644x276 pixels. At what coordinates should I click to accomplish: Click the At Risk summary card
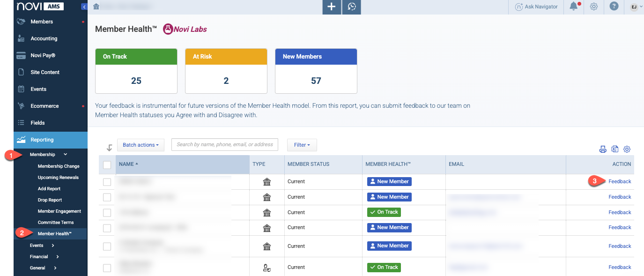[226, 71]
